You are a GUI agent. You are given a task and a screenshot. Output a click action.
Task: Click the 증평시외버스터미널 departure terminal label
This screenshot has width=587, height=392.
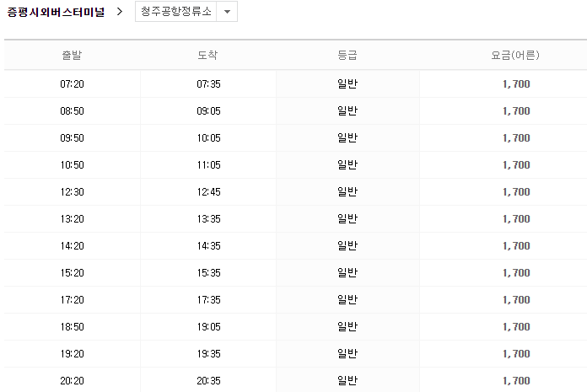click(x=56, y=12)
